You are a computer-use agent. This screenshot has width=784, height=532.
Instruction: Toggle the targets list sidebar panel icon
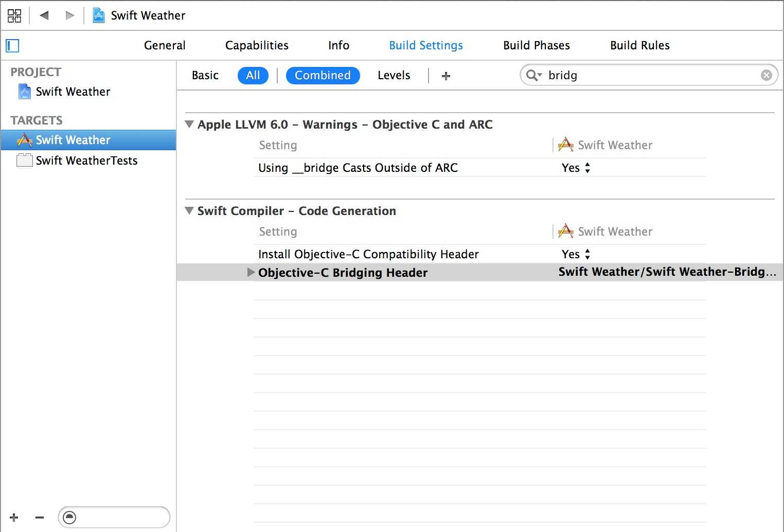(12, 46)
